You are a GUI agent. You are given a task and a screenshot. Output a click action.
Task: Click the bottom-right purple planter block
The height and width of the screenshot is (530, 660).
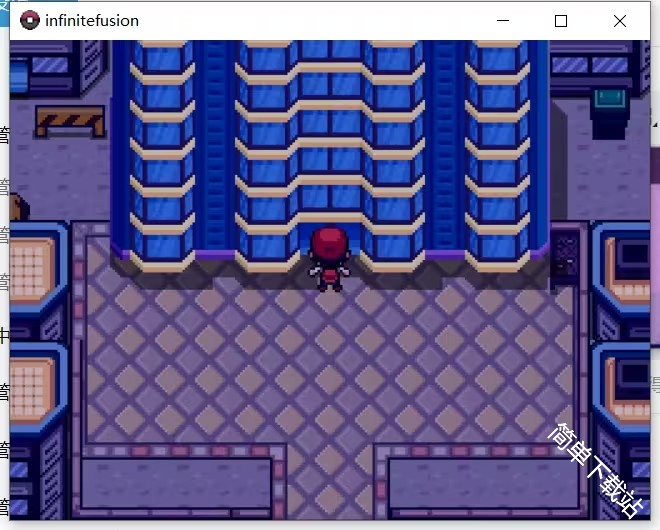click(483, 483)
